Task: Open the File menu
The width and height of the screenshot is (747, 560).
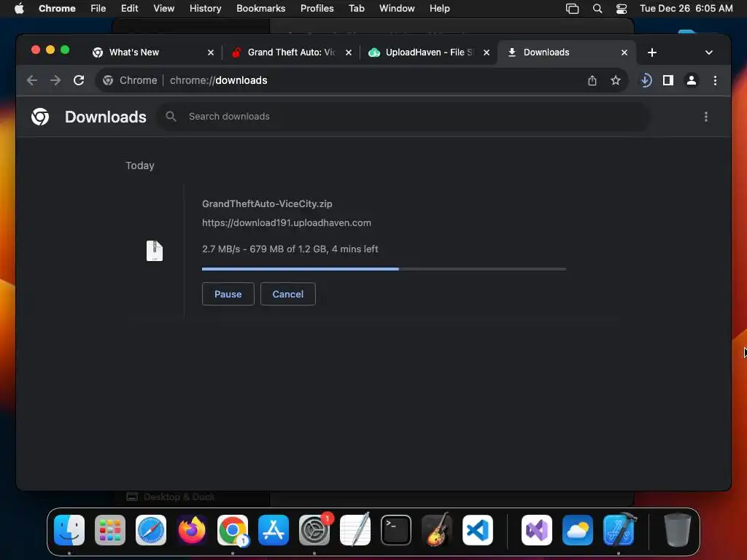Action: 98,9
